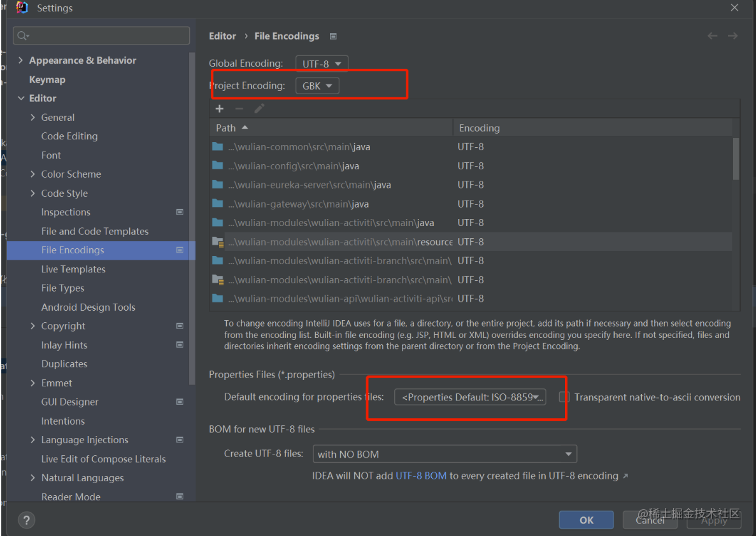The height and width of the screenshot is (536, 756).
Task: Click folder icon of wulian-eureka-server row
Action: (x=217, y=185)
